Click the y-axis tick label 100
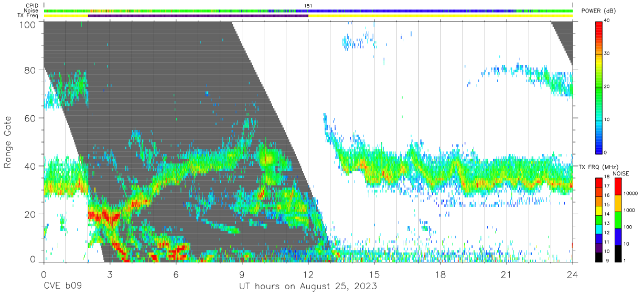The image size is (644, 297). point(27,24)
